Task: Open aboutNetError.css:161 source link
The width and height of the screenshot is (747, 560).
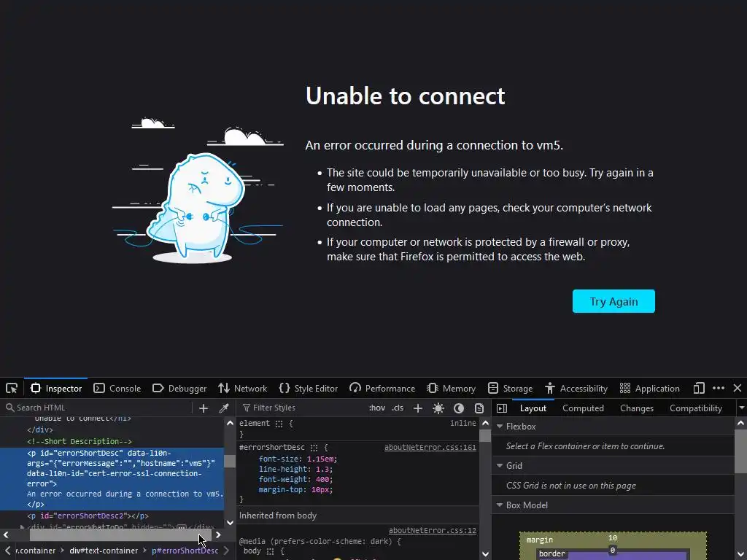Action: coord(430,447)
